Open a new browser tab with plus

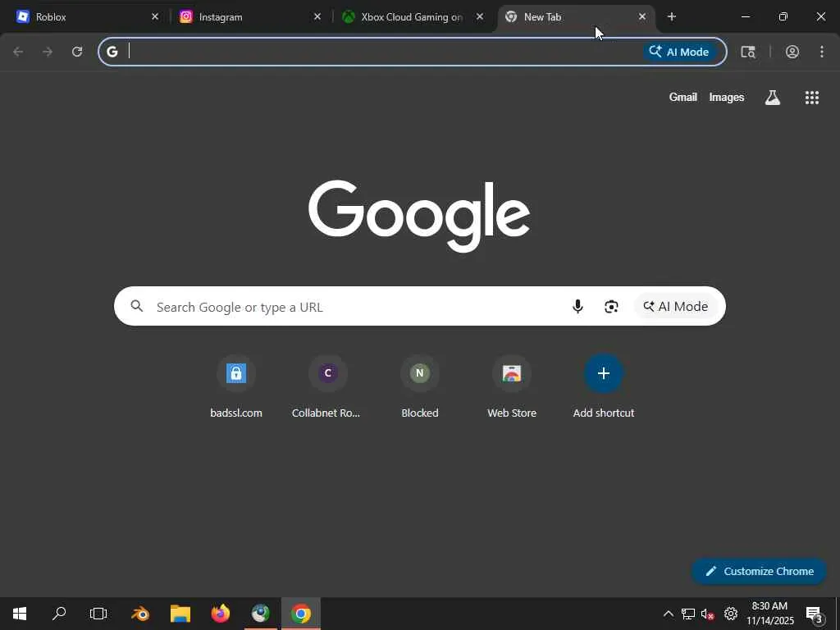671,16
